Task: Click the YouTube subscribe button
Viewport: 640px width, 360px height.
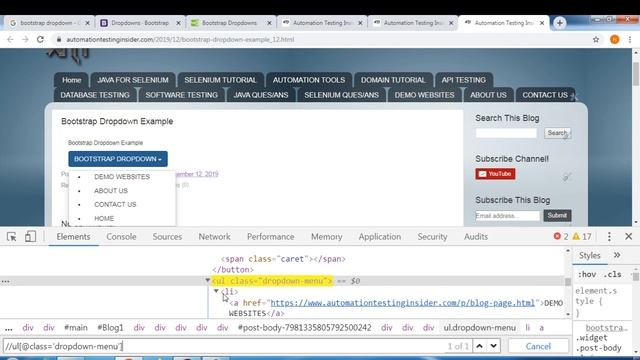Action: tap(495, 174)
